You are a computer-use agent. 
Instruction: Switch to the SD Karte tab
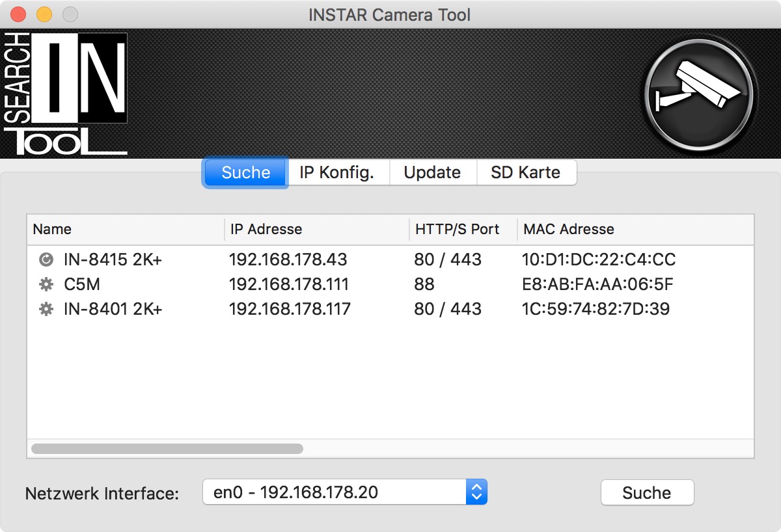[x=525, y=173]
